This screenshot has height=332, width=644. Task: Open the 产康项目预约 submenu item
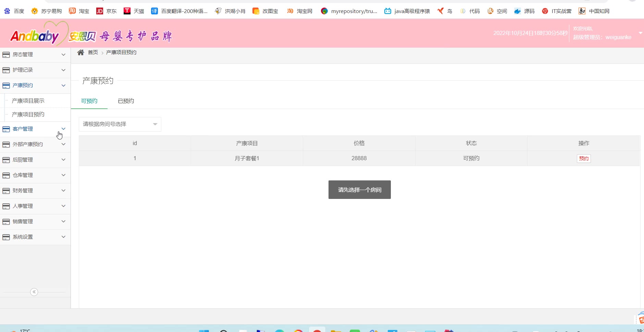[x=28, y=114]
